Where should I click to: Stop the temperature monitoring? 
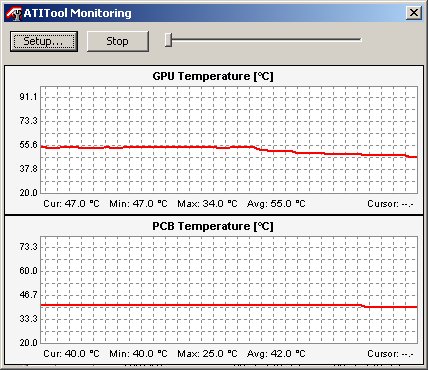point(117,41)
